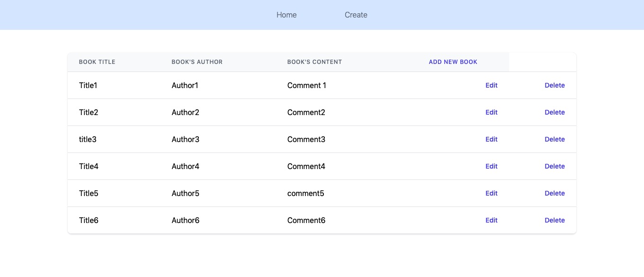Open the Create navigation item

coord(356,15)
